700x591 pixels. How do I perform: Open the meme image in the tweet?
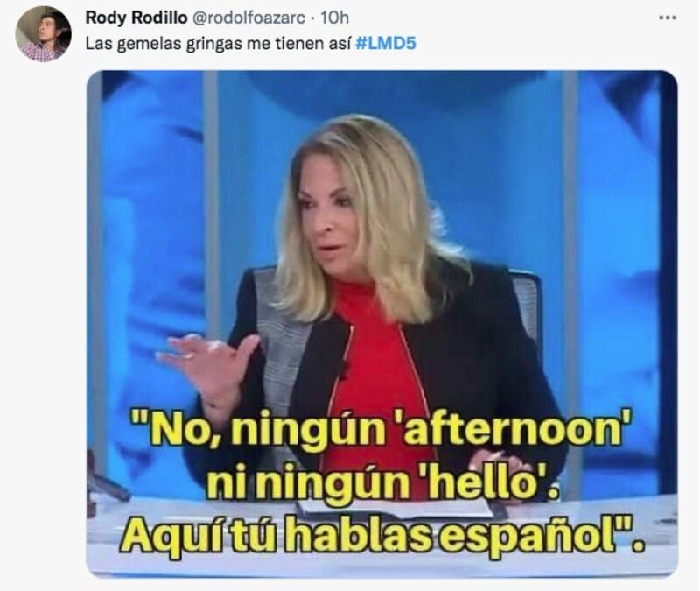381,324
